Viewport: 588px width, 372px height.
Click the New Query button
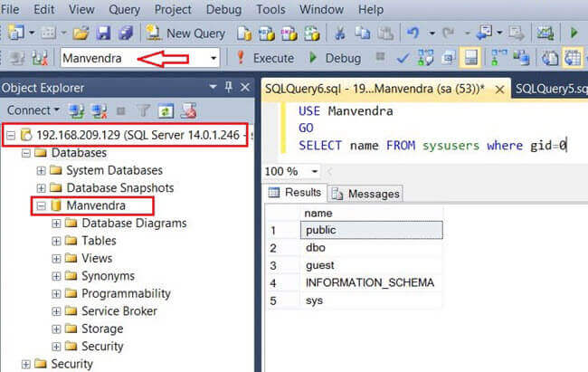pyautogui.click(x=185, y=33)
